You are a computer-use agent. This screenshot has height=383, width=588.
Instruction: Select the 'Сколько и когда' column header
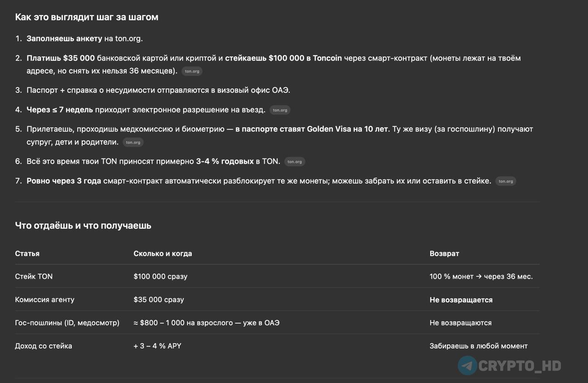[163, 254]
